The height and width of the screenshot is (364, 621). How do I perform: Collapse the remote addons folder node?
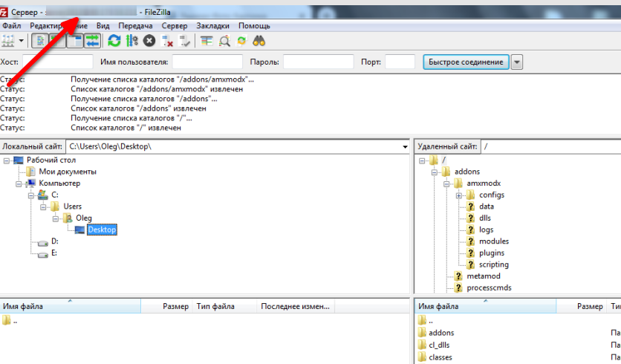click(434, 172)
